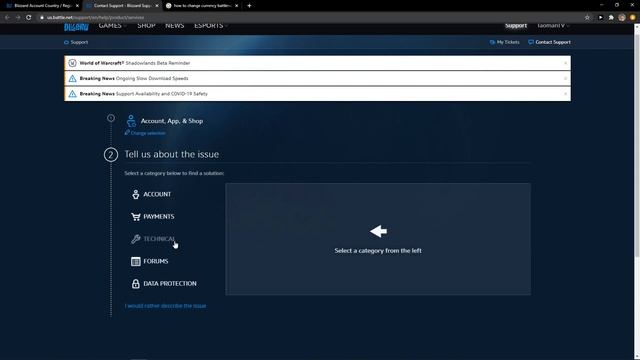
Task: Switch to Blizzard Account Country browser tab
Action: [x=41, y=6]
